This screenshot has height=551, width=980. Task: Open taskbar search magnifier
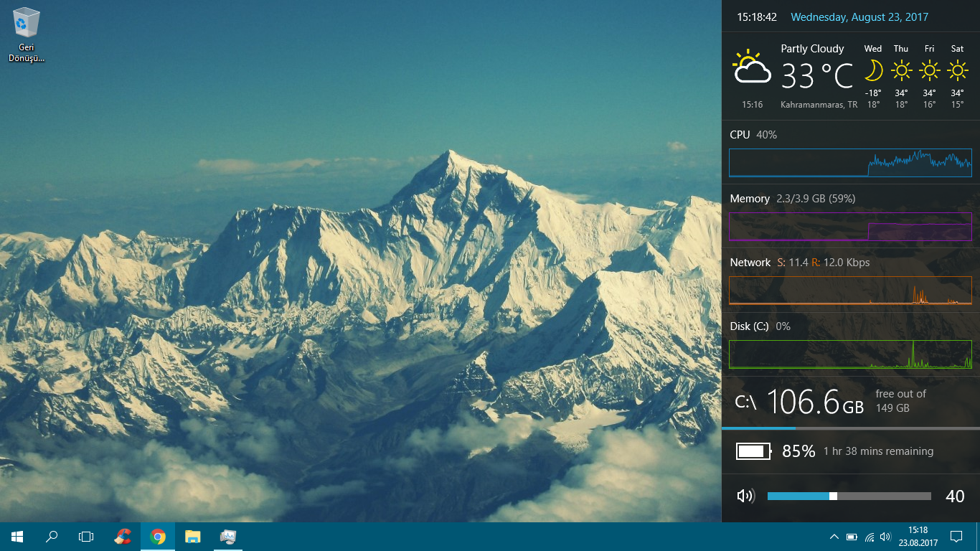point(52,537)
